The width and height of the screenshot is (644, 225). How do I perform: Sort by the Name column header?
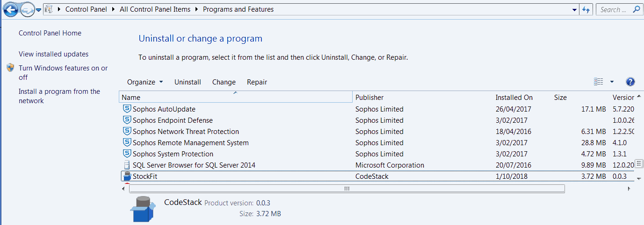236,97
